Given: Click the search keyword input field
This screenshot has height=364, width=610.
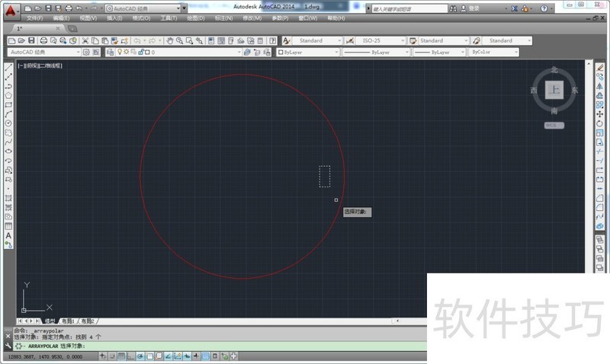Looking at the screenshot, I should [x=409, y=8].
